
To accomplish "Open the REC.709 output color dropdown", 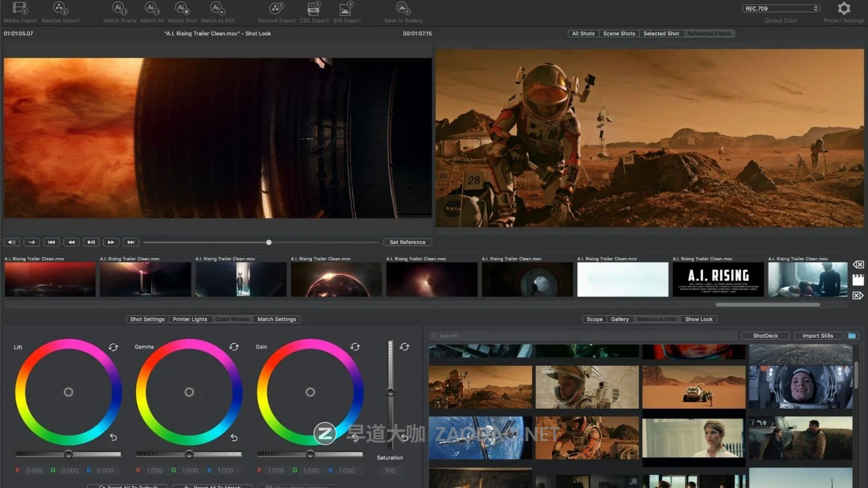I will point(781,8).
